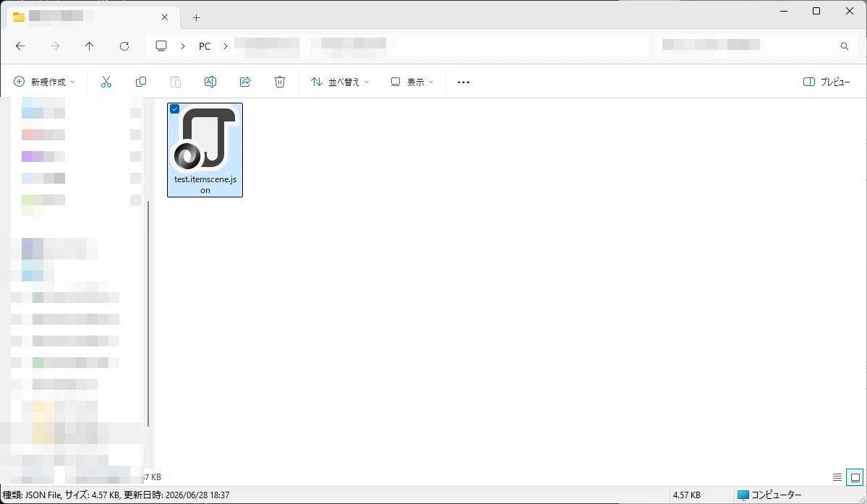
Task: Open a new tab with plus
Action: pos(196,17)
